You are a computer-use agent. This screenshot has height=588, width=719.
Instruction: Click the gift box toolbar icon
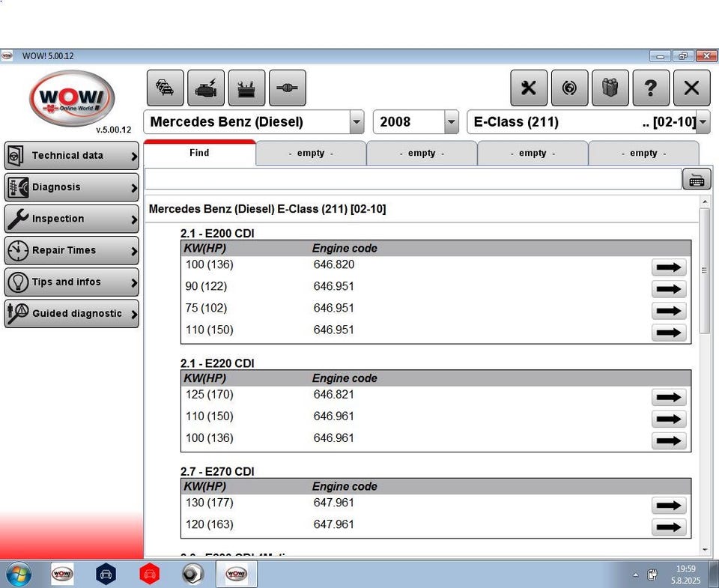click(610, 88)
